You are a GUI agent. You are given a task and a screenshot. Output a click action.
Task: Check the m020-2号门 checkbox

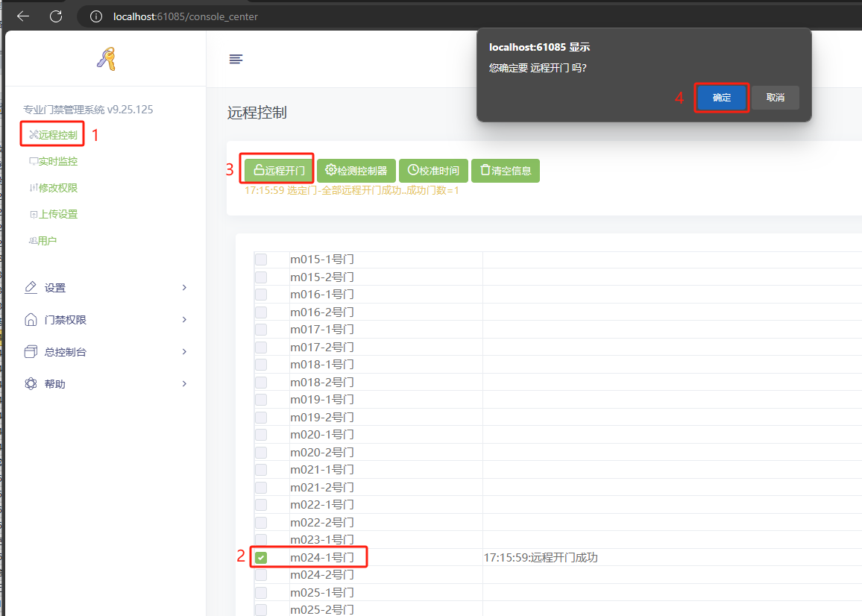click(x=261, y=453)
